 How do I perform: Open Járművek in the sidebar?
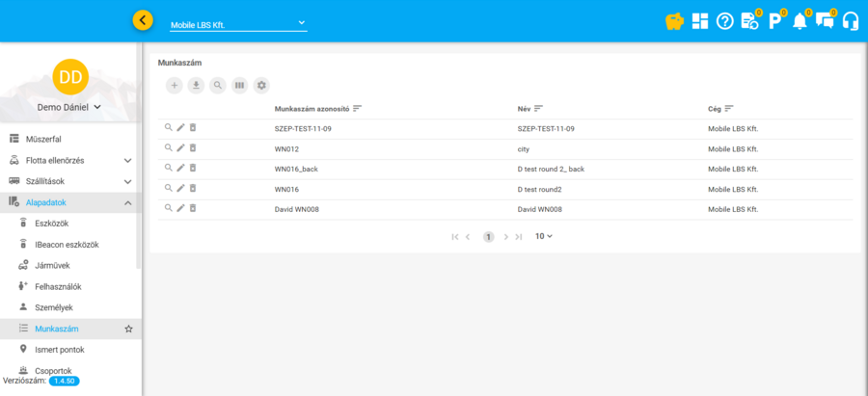(x=52, y=266)
